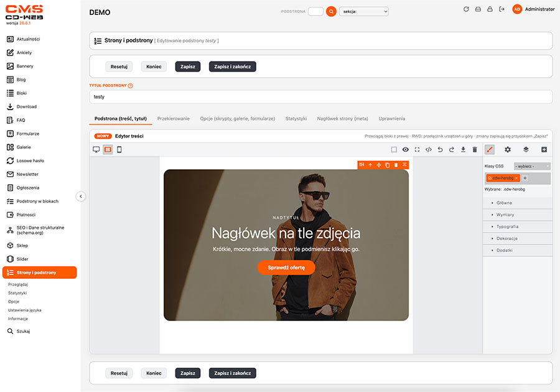Open the layers panel in the editor
The height and width of the screenshot is (392, 560).
click(526, 149)
